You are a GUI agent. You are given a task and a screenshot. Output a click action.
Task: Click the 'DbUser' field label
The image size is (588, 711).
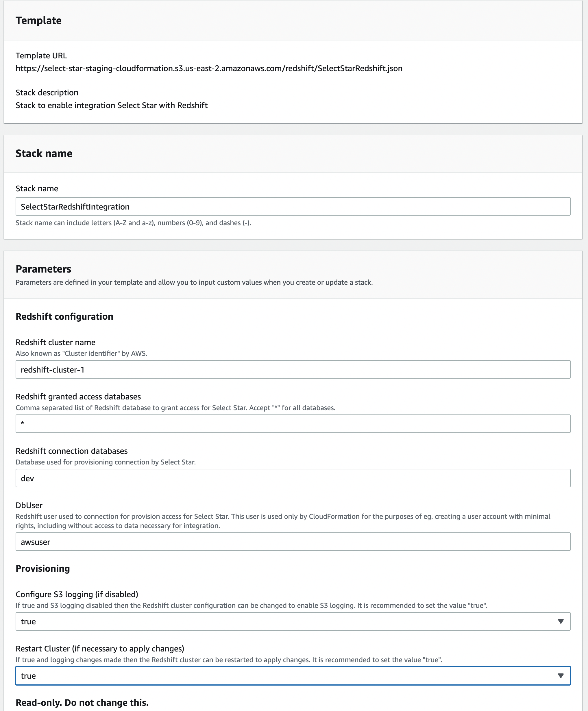coord(29,505)
